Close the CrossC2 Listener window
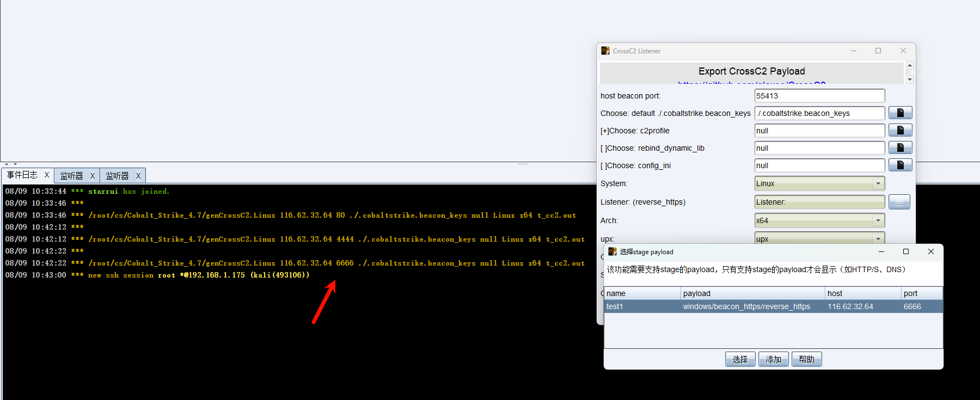Image resolution: width=980 pixels, height=400 pixels. click(903, 51)
